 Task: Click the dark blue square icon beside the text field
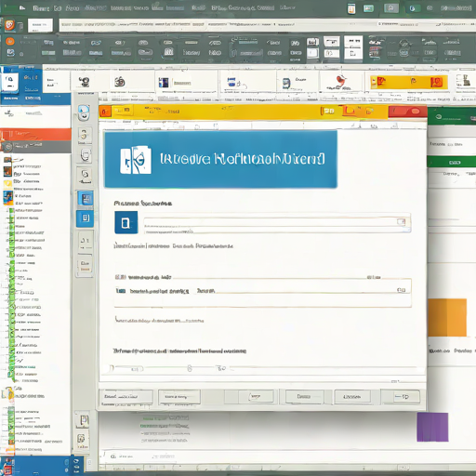coord(126,222)
